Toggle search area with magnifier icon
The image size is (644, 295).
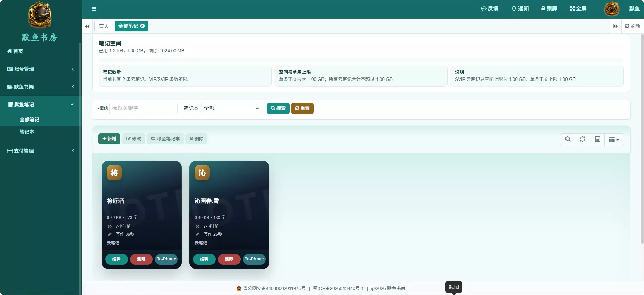[x=568, y=139]
